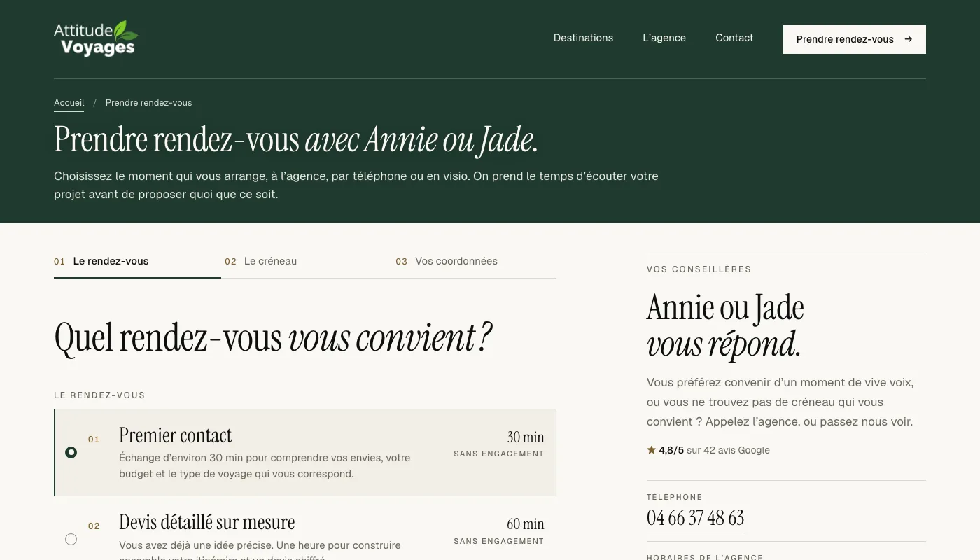Click the 'VOS CONSEILLÈRES' label
Screen dimensions: 980x560
(x=699, y=269)
